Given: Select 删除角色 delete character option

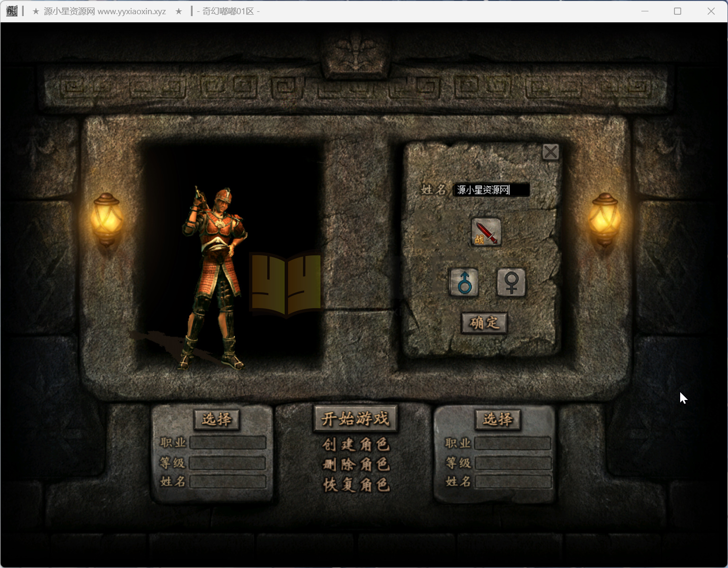Looking at the screenshot, I should tap(356, 465).
